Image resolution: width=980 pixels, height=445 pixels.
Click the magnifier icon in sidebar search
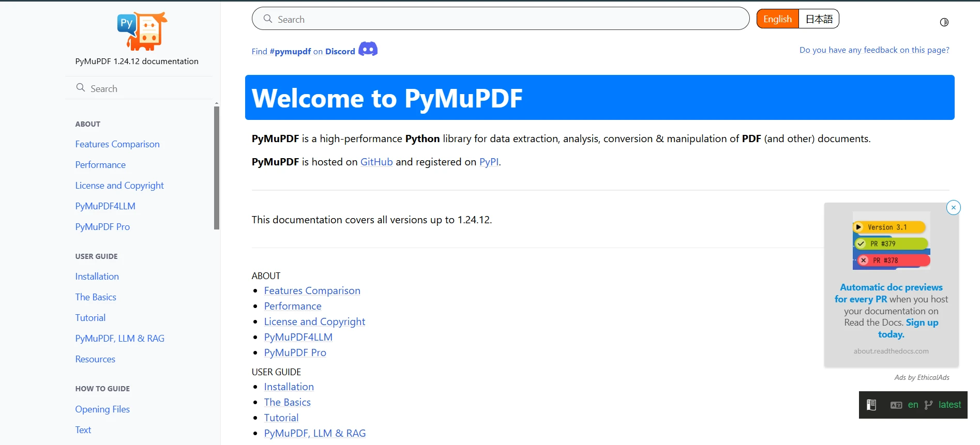click(81, 87)
